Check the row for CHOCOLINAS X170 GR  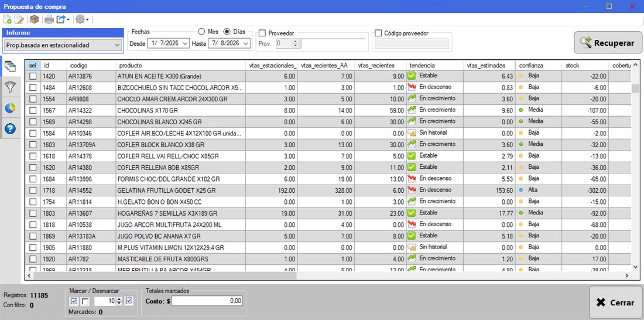tap(32, 110)
